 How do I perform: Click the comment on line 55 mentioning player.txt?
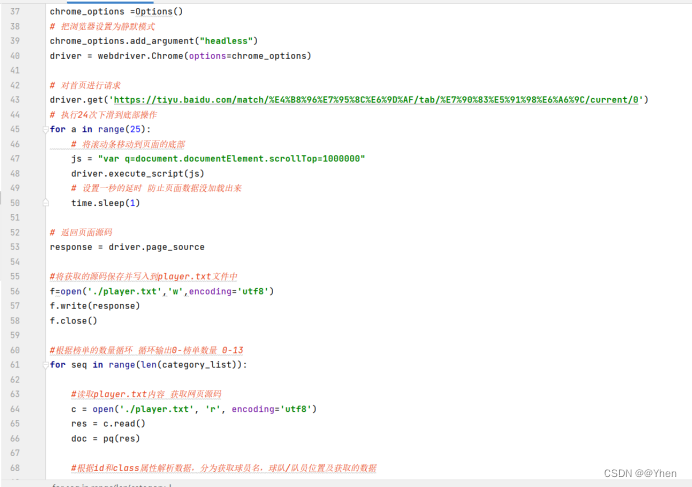coord(143,276)
